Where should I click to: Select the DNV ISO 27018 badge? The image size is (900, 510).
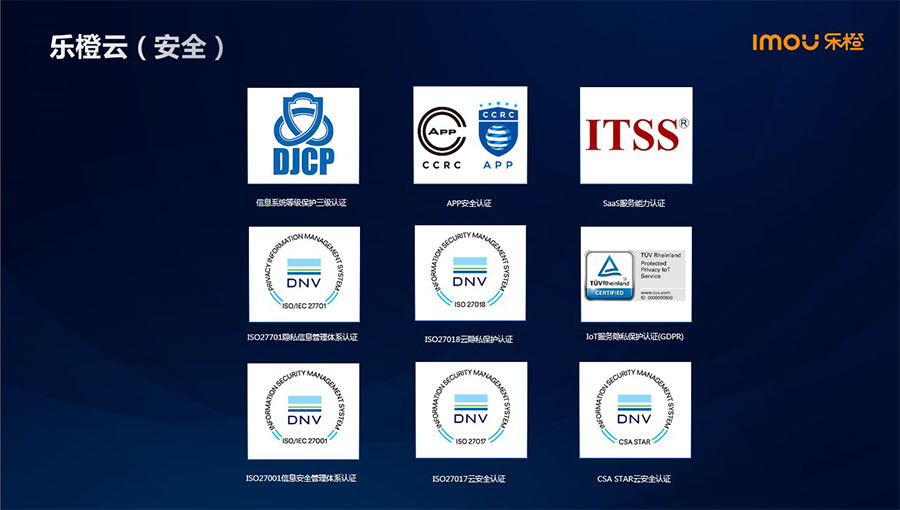coord(469,273)
